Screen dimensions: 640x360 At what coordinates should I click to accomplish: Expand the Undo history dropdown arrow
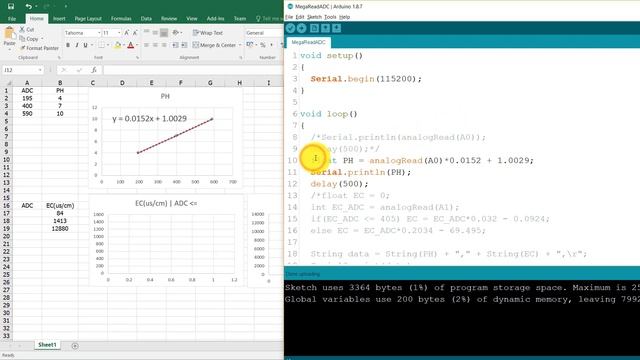click(36, 6)
